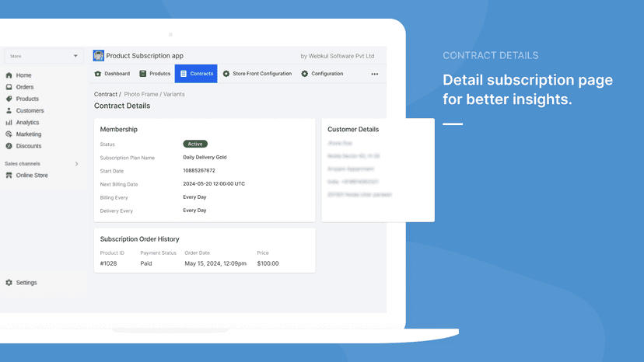Viewport: 644px width, 362px height.
Task: Click the Online Store shop icon
Action: tap(9, 176)
